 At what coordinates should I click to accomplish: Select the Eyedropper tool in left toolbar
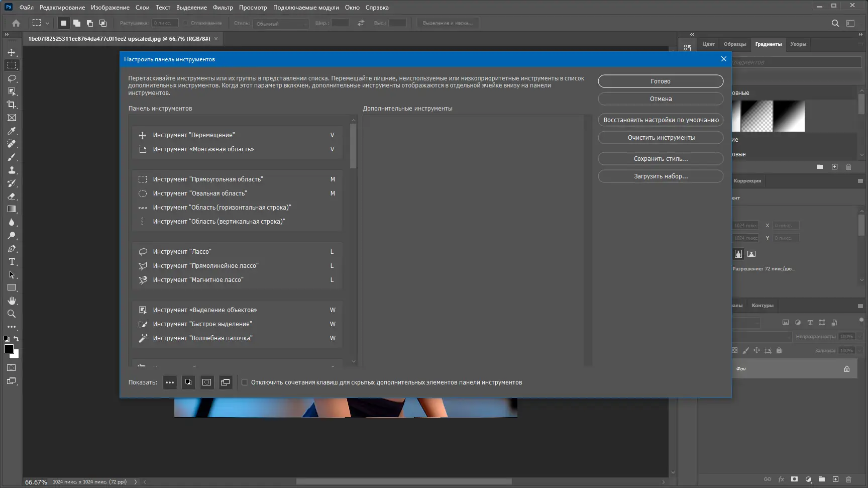[x=12, y=131]
